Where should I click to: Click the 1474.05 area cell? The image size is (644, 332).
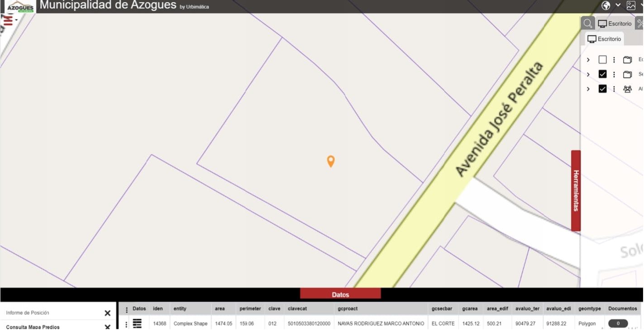(x=224, y=323)
